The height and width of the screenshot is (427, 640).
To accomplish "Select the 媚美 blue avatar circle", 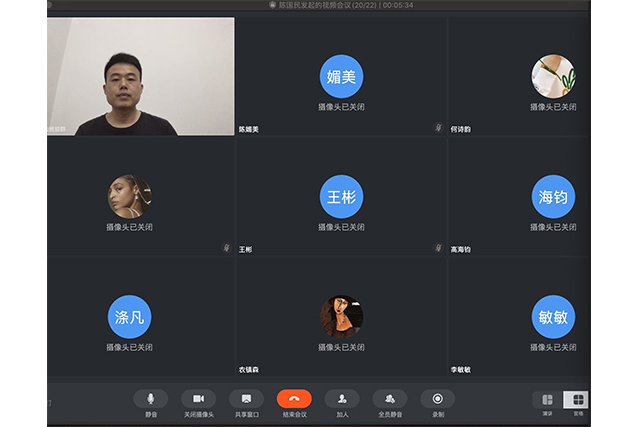I will 341,76.
